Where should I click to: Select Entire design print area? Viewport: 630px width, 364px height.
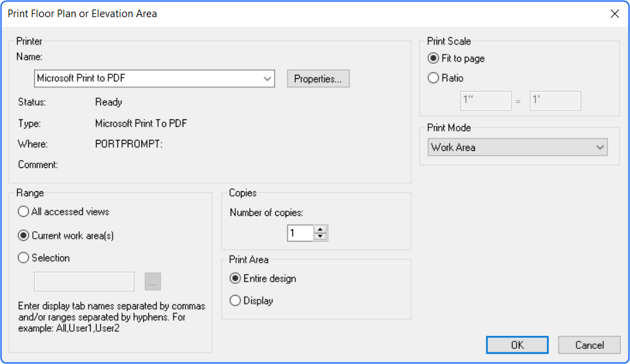[235, 279]
